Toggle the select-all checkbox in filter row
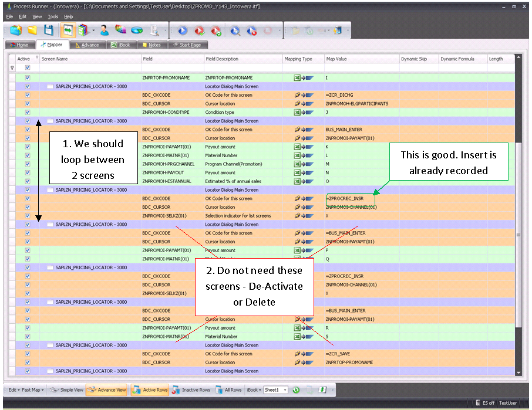Screen dimensions: 532x410 pyautogui.click(x=28, y=68)
